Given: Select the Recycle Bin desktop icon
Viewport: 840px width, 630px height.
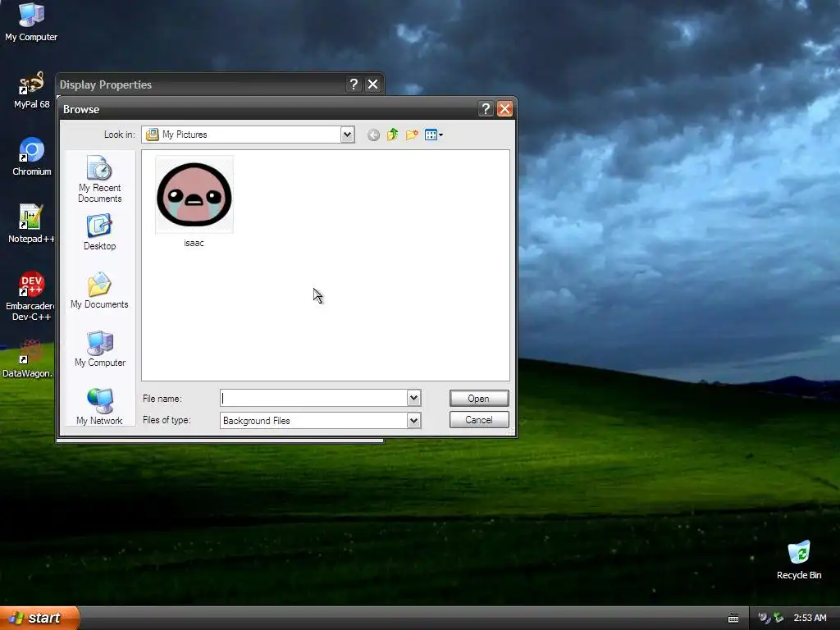Looking at the screenshot, I should [799, 559].
